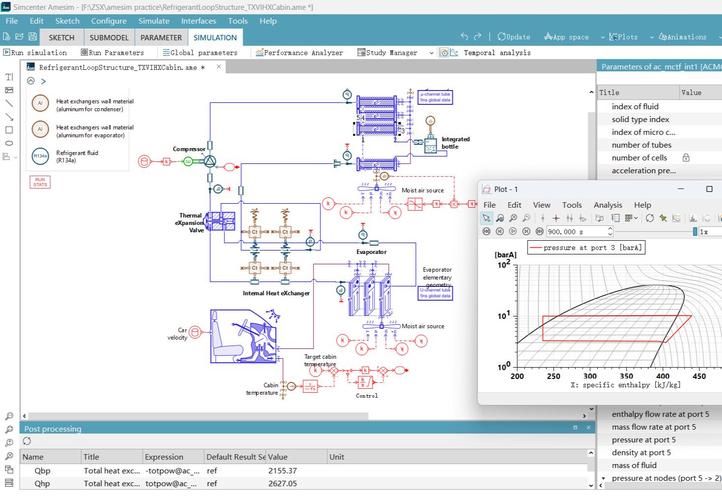The width and height of the screenshot is (722, 500).
Task: Click the Update button
Action: point(513,37)
